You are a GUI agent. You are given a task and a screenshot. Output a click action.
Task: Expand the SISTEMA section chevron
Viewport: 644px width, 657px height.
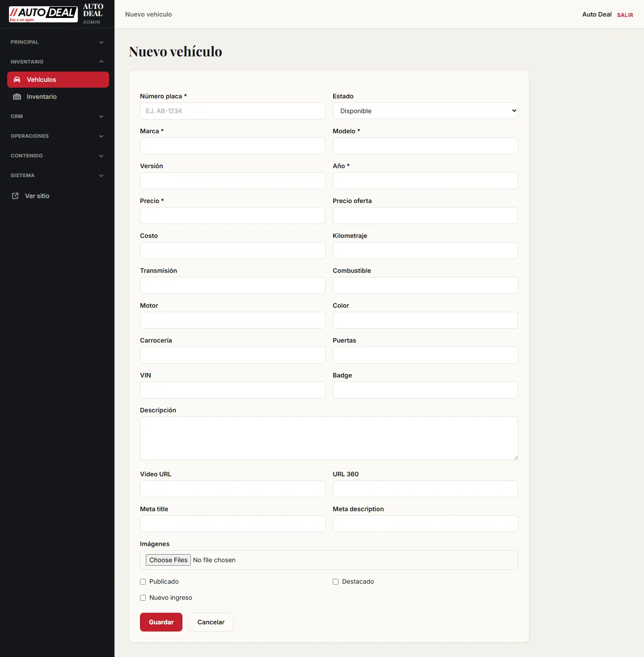[x=101, y=175]
